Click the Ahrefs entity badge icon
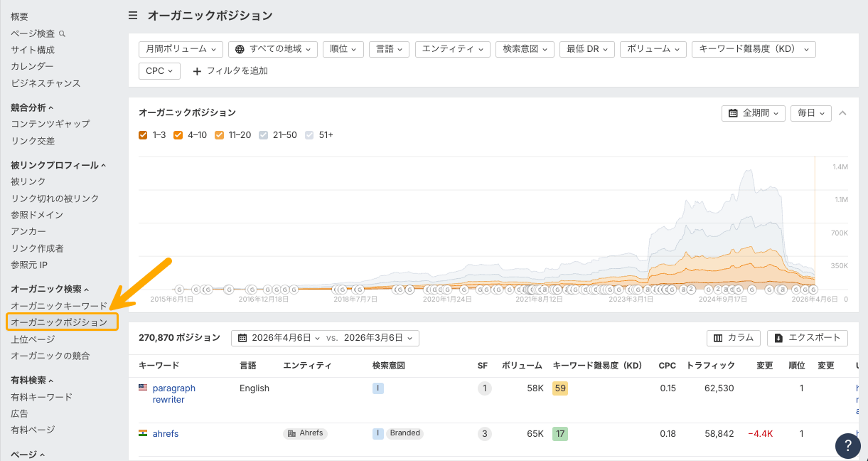Image resolution: width=868 pixels, height=461 pixels. coord(291,433)
